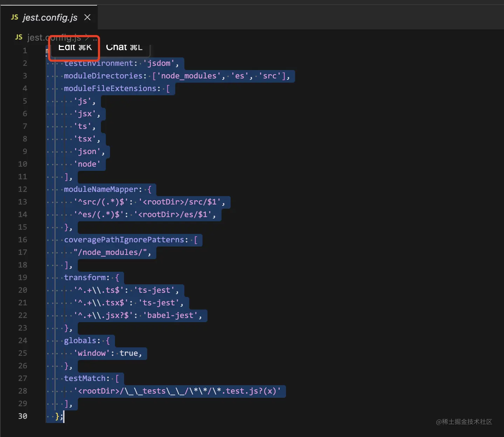Click the 'node' entry on line 10
This screenshot has height=437, width=504.
[87, 164]
